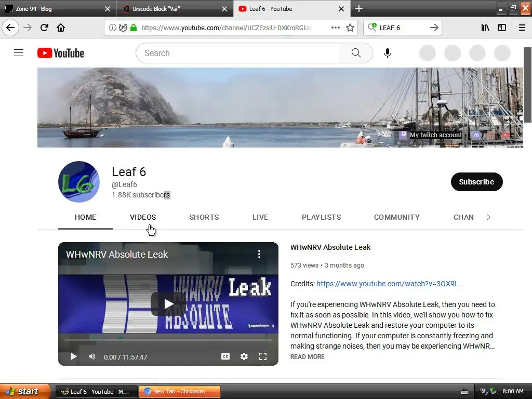This screenshot has width=532, height=399.
Task: Go back with the browser back arrow
Action: coord(10,28)
